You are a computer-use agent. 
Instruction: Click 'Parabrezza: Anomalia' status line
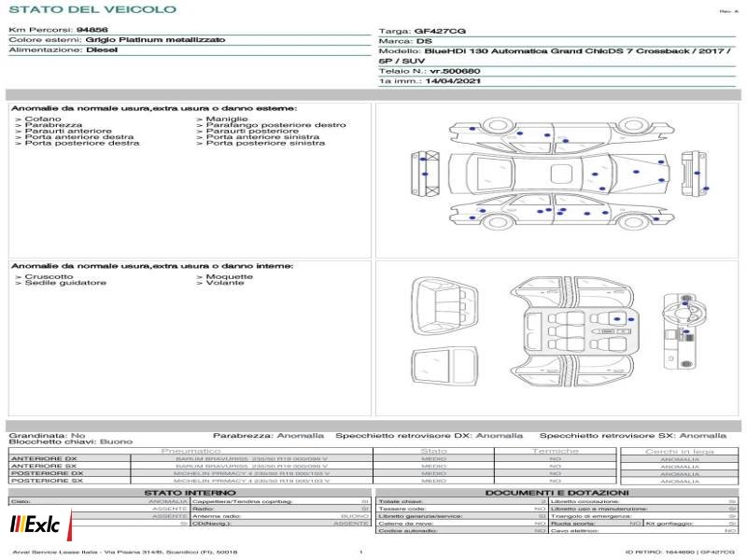268,435
